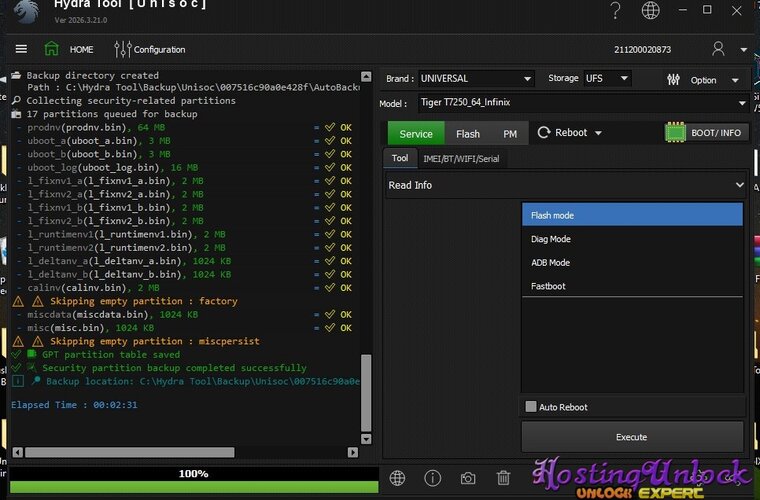This screenshot has height=500, width=760.
Task: Clear the log with the trash icon
Action: coord(503,479)
